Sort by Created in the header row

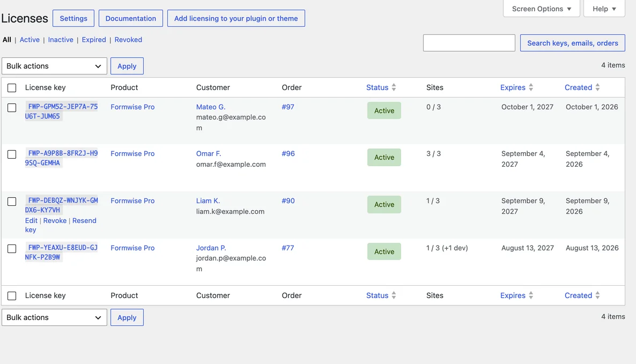[x=579, y=87]
